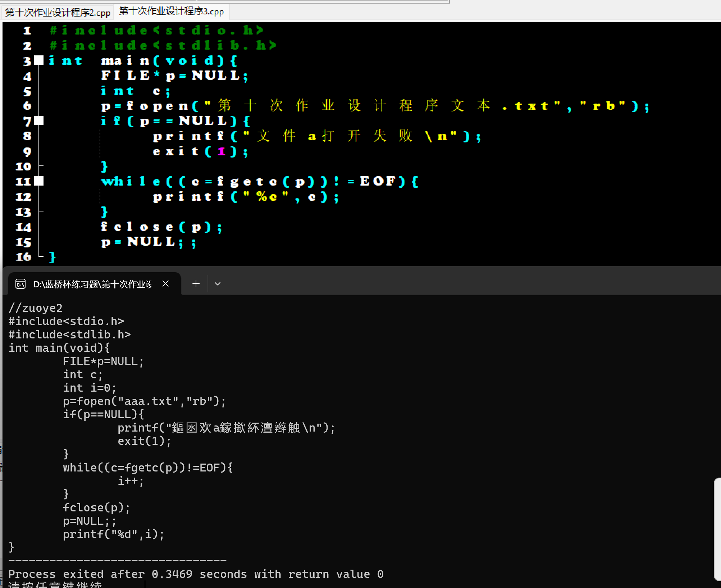
Task: Click the terminal vertical scrollbar
Action: [717, 529]
